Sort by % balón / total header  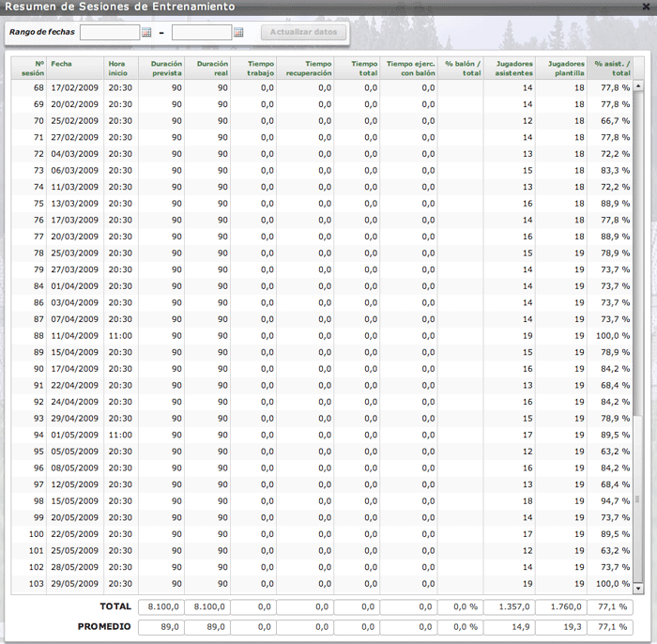[461, 69]
